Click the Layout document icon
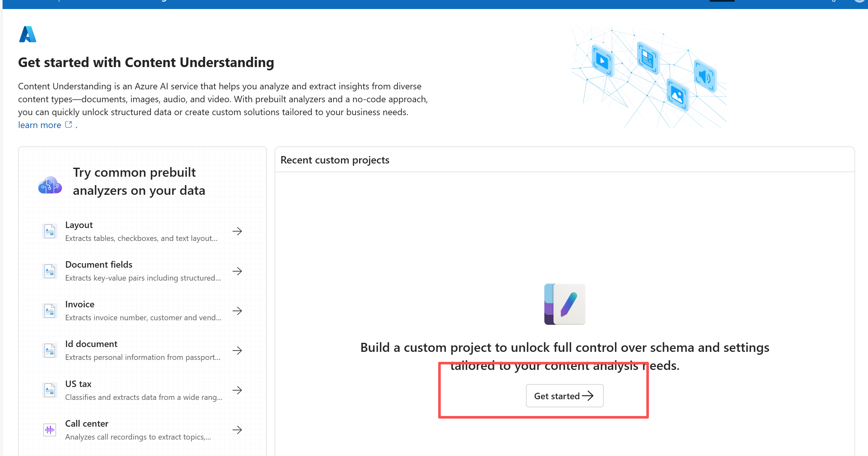The image size is (868, 456). click(x=50, y=231)
